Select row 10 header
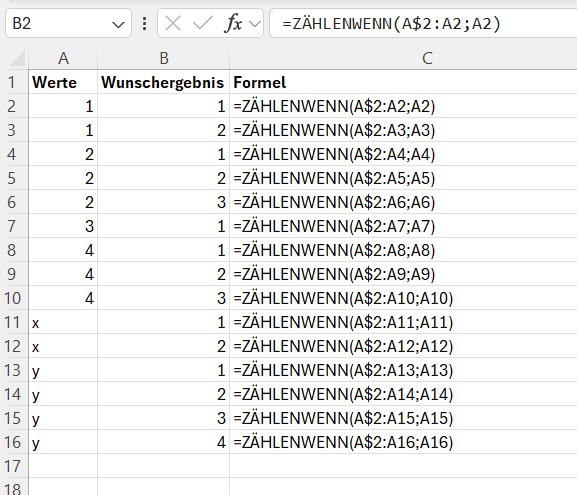 (x=14, y=298)
